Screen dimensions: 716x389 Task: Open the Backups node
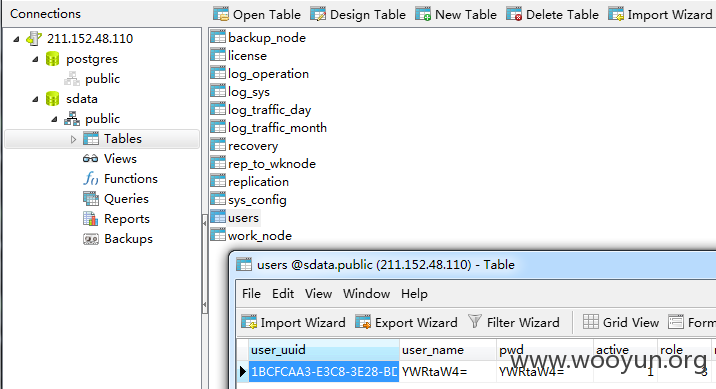118,239
